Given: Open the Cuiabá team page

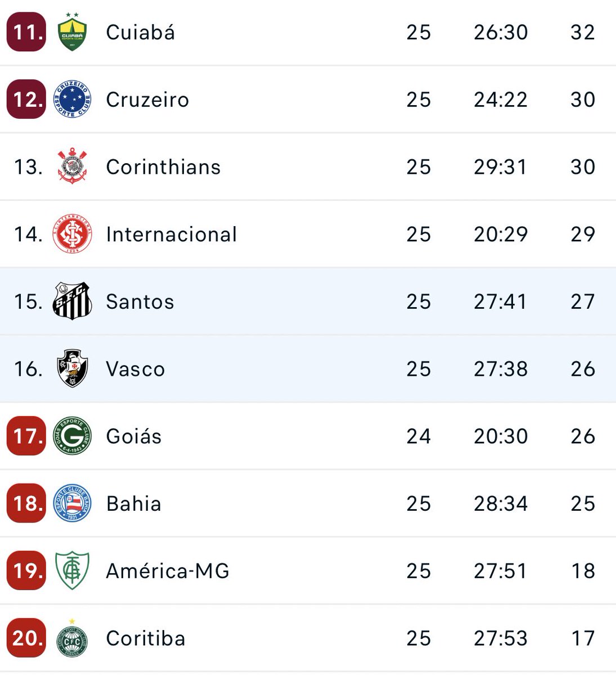Looking at the screenshot, I should point(141,33).
